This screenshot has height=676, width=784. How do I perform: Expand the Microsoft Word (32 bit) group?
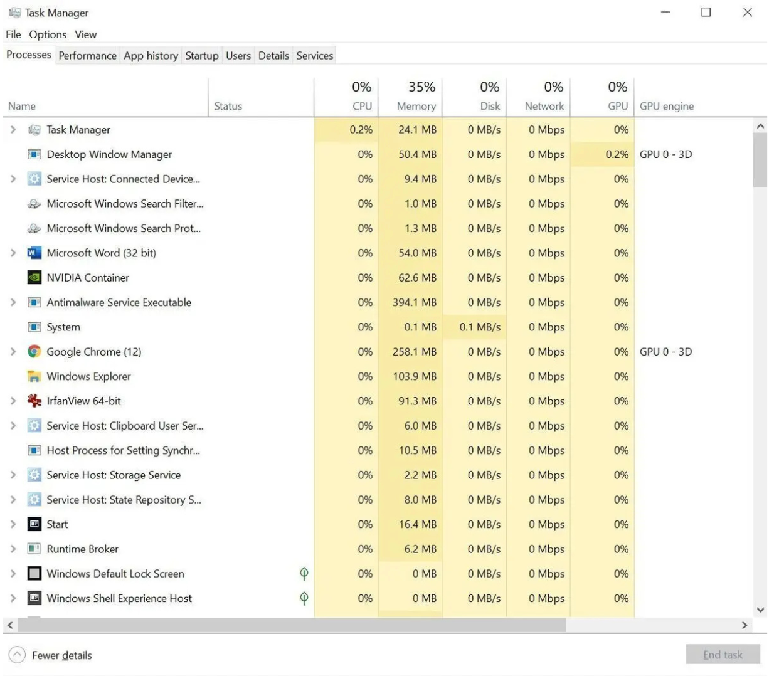(x=13, y=253)
